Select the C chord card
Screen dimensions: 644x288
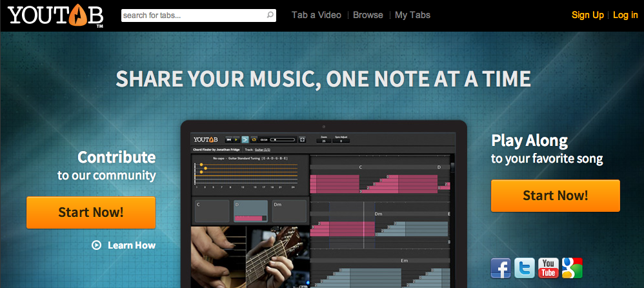tap(211, 211)
